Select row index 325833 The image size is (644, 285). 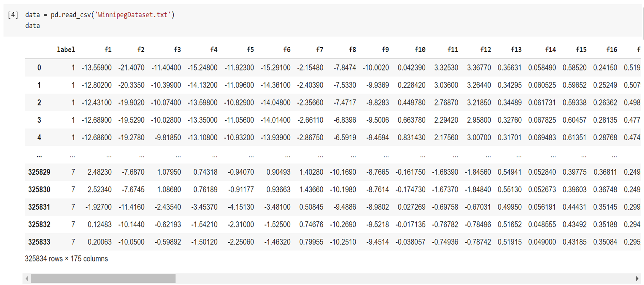point(39,242)
